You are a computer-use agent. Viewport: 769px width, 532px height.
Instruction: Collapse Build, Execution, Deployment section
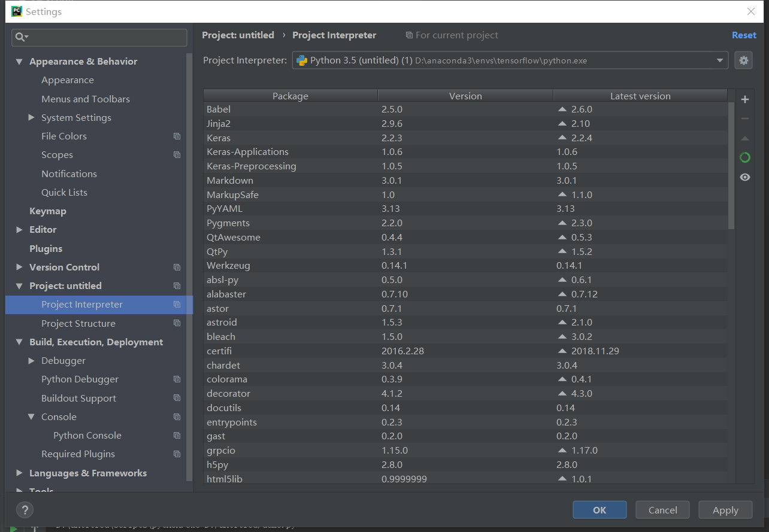pyautogui.click(x=19, y=342)
